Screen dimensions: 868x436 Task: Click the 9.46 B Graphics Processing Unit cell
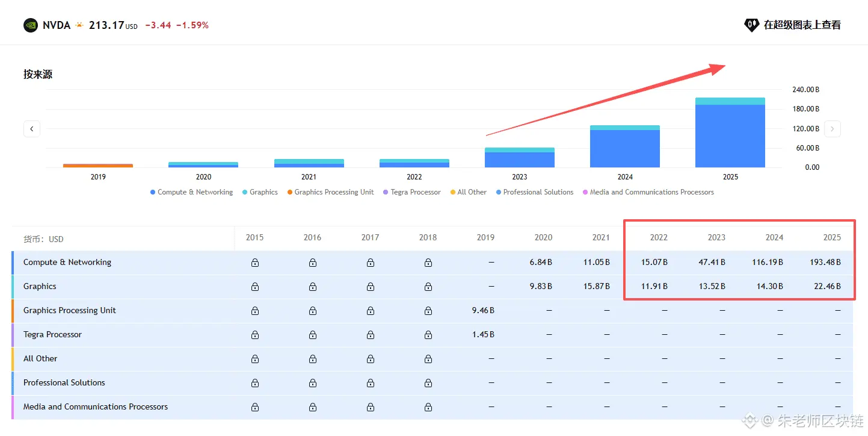pyautogui.click(x=483, y=311)
